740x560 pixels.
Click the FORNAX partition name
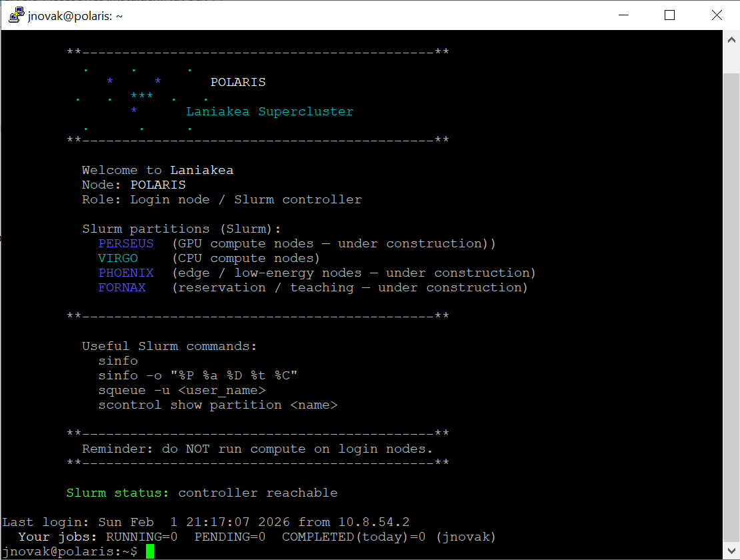click(122, 287)
